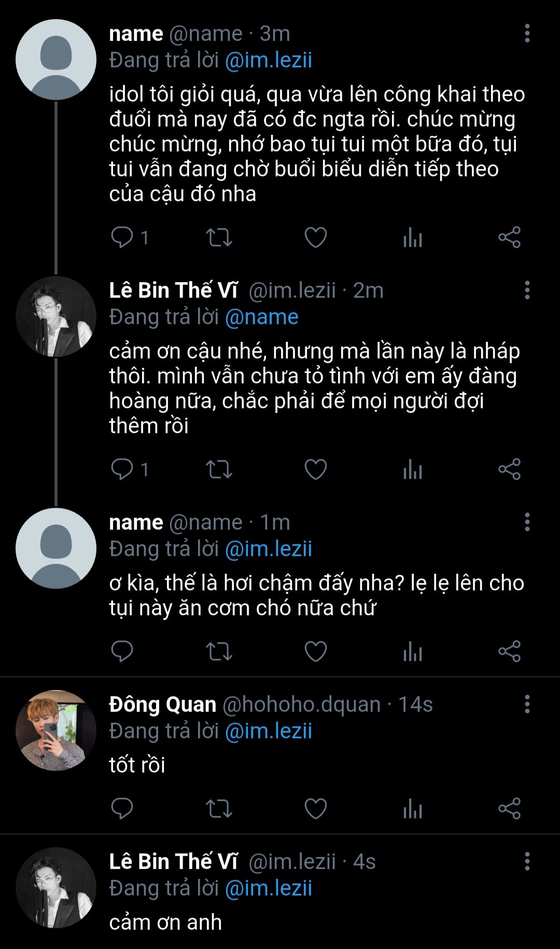
Task: View analytics of the 3m tweet
Action: [x=413, y=238]
